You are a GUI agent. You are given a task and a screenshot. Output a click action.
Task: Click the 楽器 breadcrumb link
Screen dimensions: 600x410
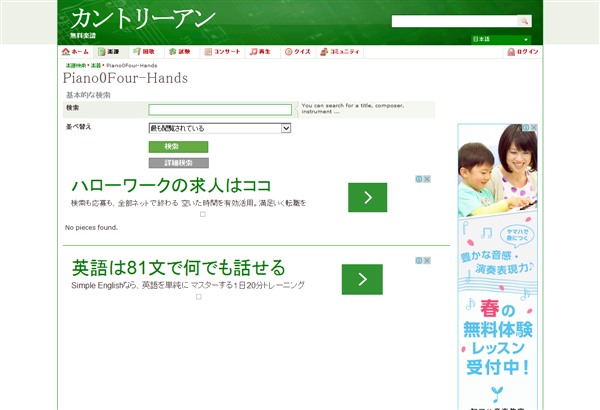pos(96,65)
